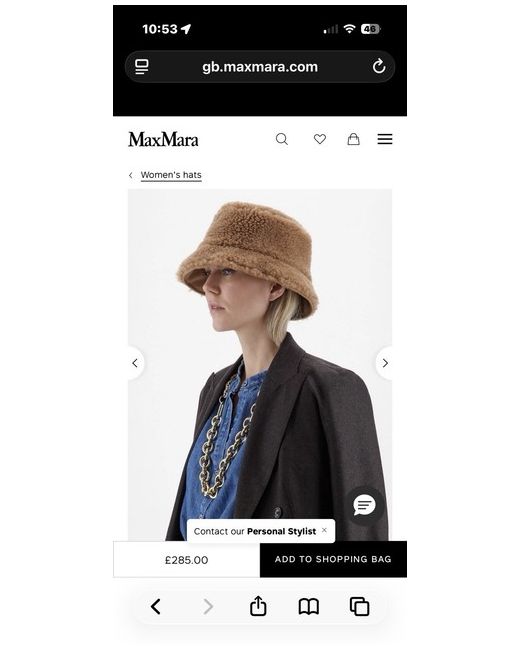This screenshot has width=520, height=650.
Task: Open the live chat bubble
Action: [364, 506]
